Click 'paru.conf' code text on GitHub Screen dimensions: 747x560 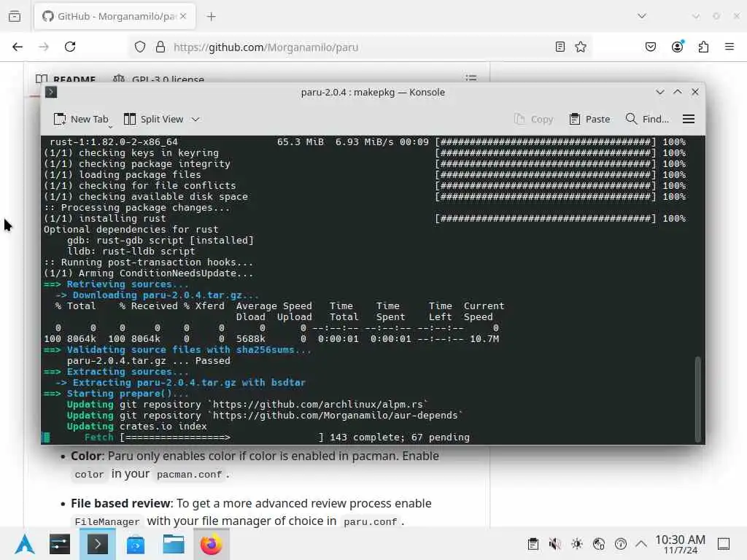tap(370, 521)
